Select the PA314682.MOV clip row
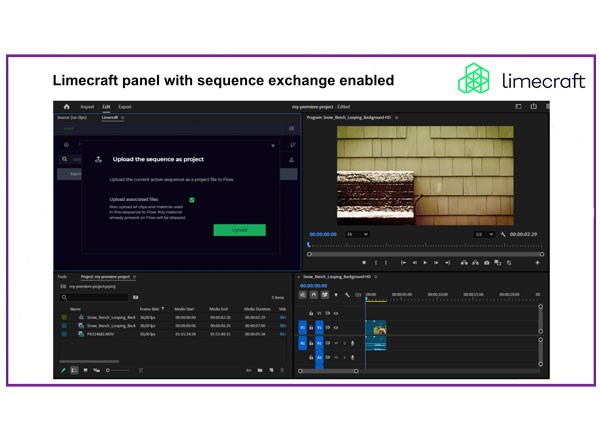The image size is (600, 440). 173,334
